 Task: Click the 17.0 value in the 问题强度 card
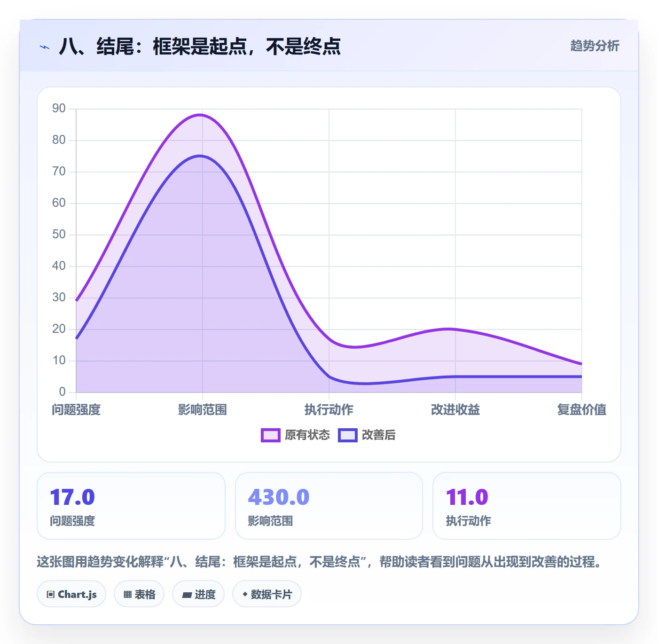click(x=72, y=497)
